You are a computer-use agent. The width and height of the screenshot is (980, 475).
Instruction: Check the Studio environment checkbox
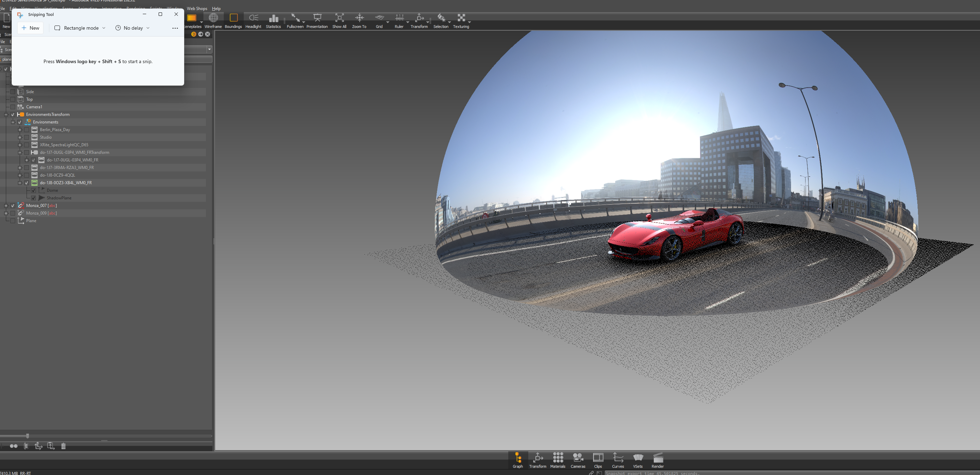point(27,137)
